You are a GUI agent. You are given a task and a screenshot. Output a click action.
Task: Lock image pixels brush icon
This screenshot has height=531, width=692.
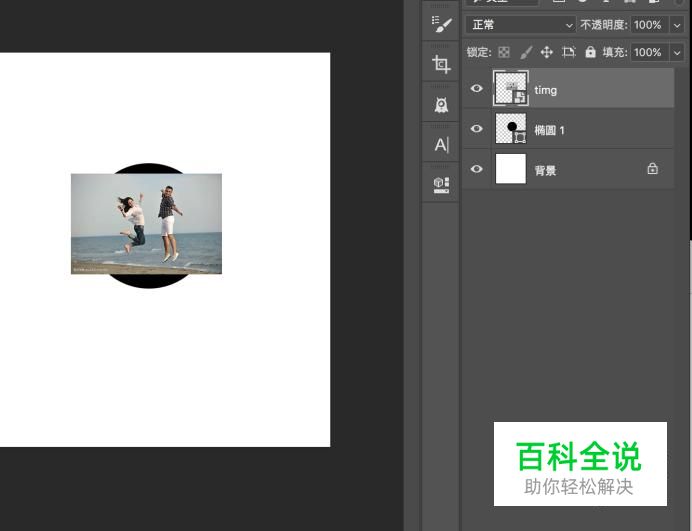point(526,52)
